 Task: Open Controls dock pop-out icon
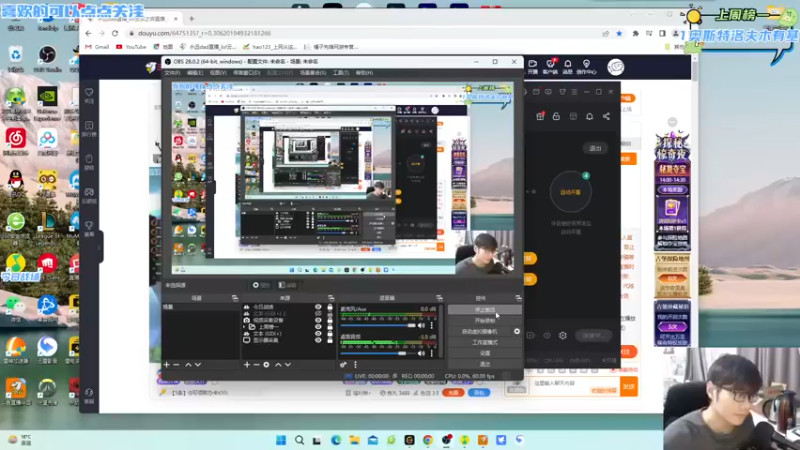[518, 298]
